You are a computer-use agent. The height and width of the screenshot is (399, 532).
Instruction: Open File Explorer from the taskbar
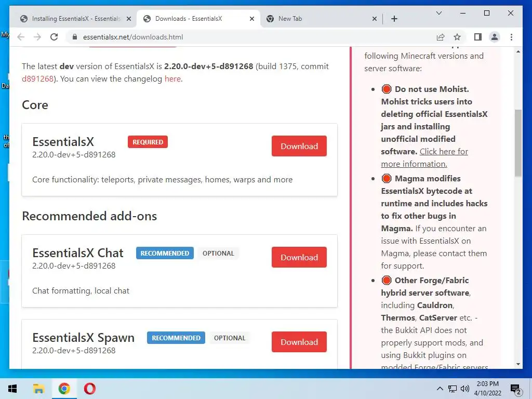pos(38,389)
